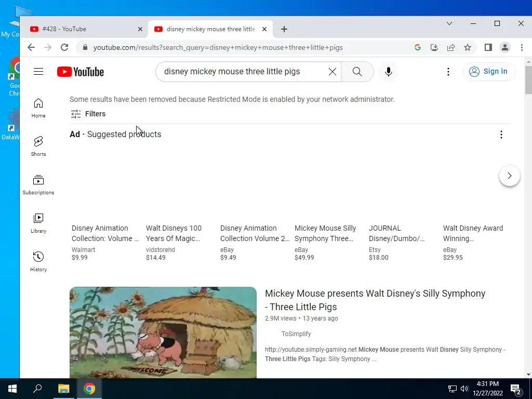Open the Mickey Mouse presents Silly Symphony title

point(375,300)
